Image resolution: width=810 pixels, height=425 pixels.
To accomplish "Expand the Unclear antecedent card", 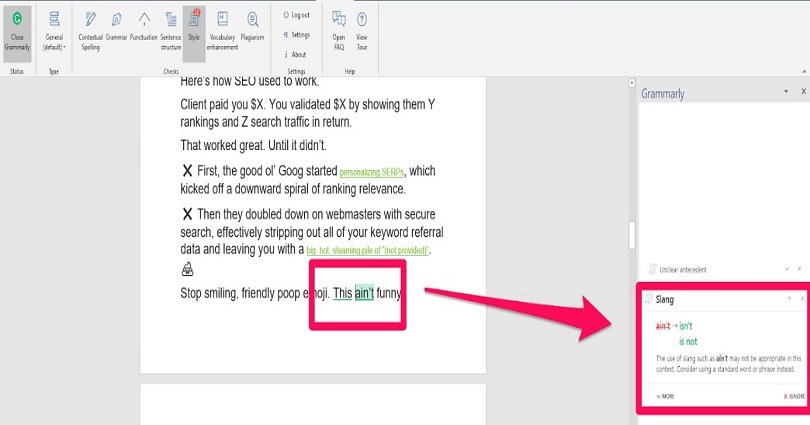I will (787, 269).
